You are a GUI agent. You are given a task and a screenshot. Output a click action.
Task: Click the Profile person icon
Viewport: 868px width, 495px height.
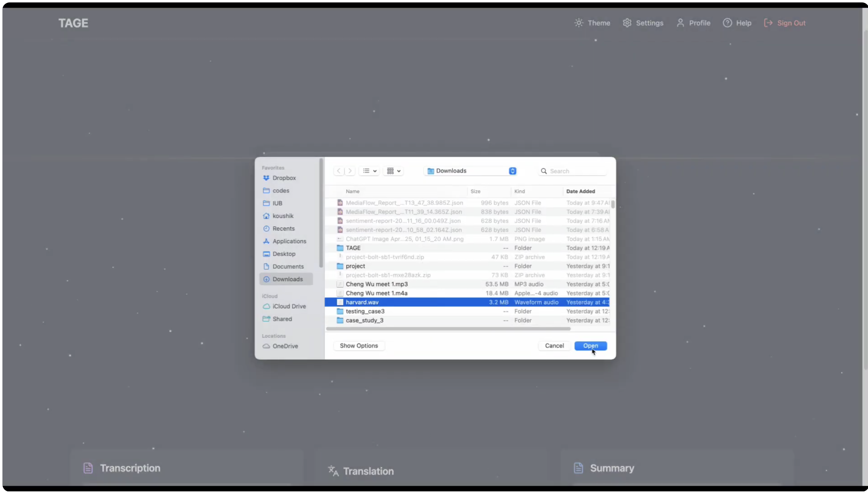click(680, 23)
